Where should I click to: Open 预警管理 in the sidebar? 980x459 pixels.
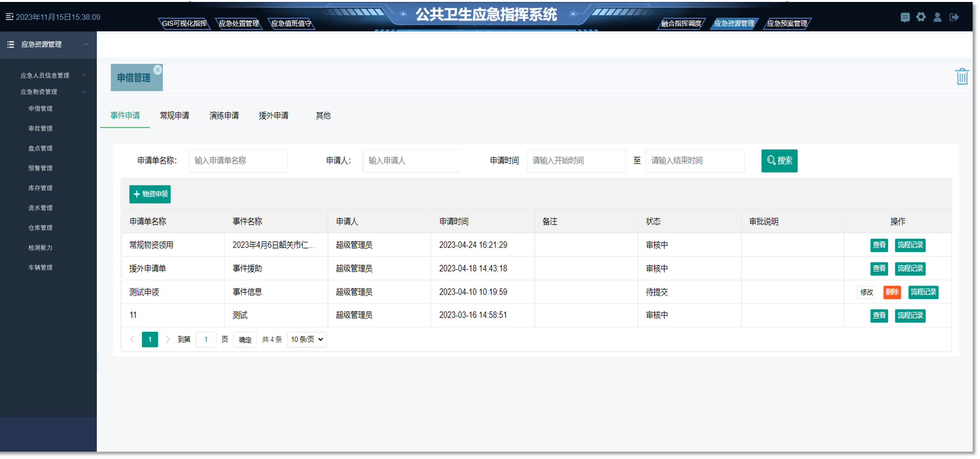(41, 168)
